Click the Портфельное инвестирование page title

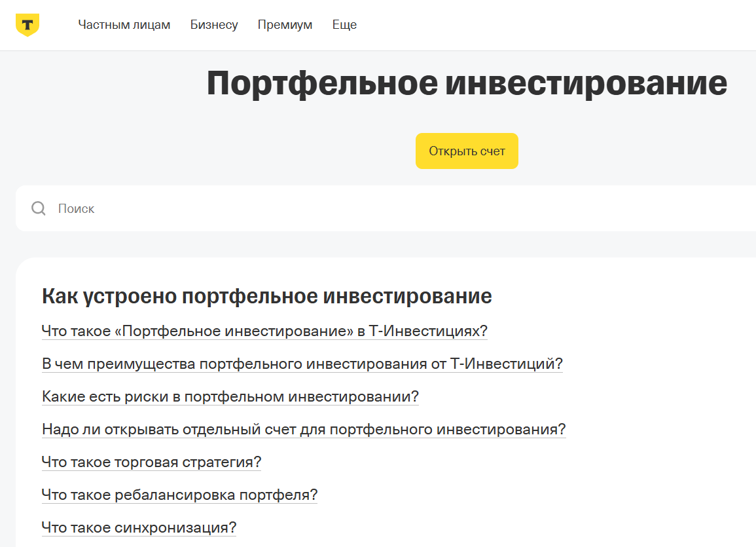click(467, 83)
